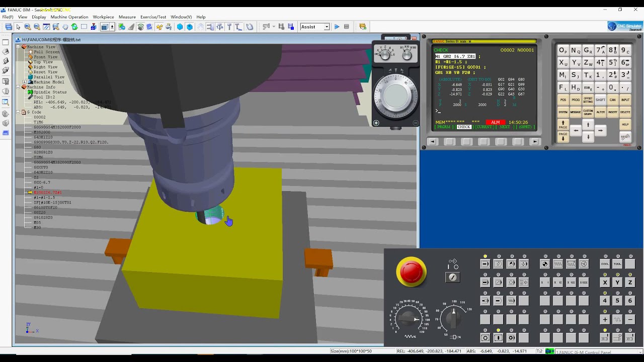Click the INPUT key on keypad
644x362 pixels.
[x=625, y=100]
